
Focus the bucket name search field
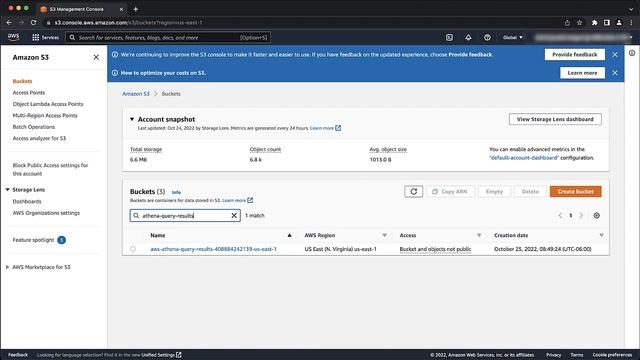185,216
